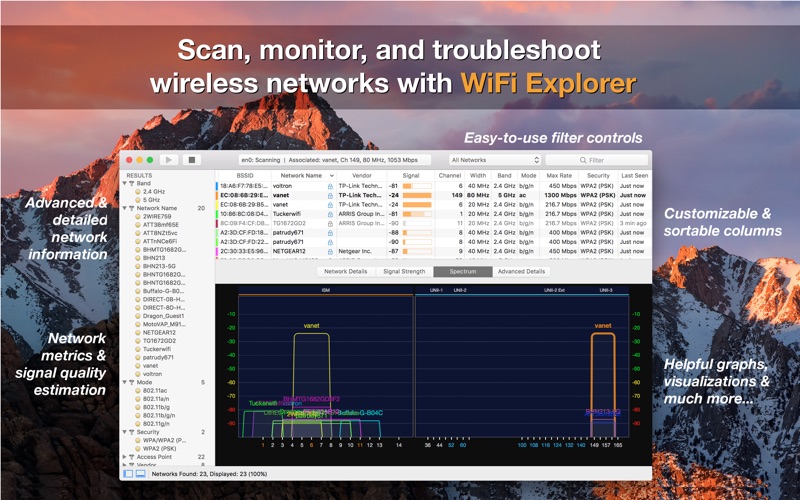Click the lock icon in the voltron row
This screenshot has width=800, height=500.
point(330,186)
